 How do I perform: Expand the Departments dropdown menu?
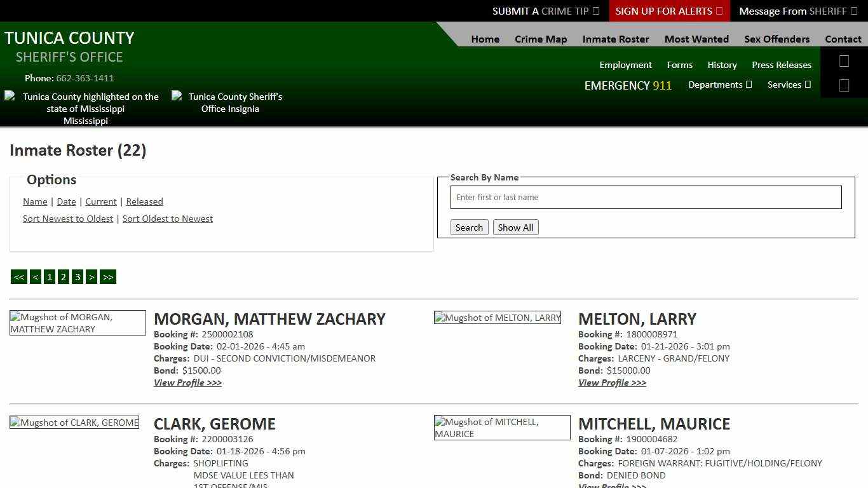pyautogui.click(x=720, y=85)
